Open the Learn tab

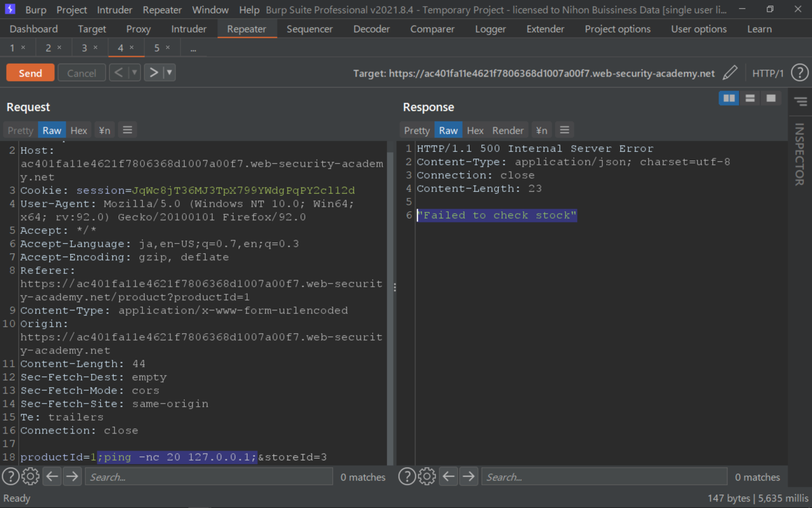(x=759, y=29)
